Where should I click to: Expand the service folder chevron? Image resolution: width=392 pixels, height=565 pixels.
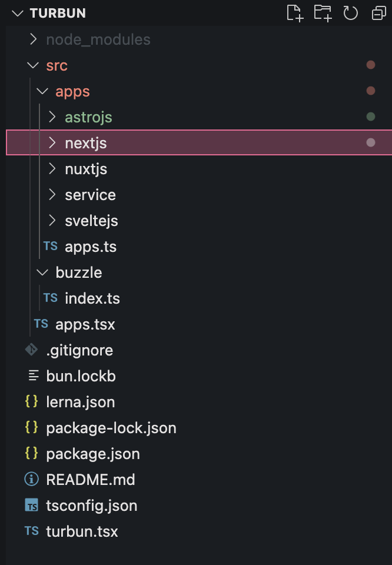coord(52,195)
